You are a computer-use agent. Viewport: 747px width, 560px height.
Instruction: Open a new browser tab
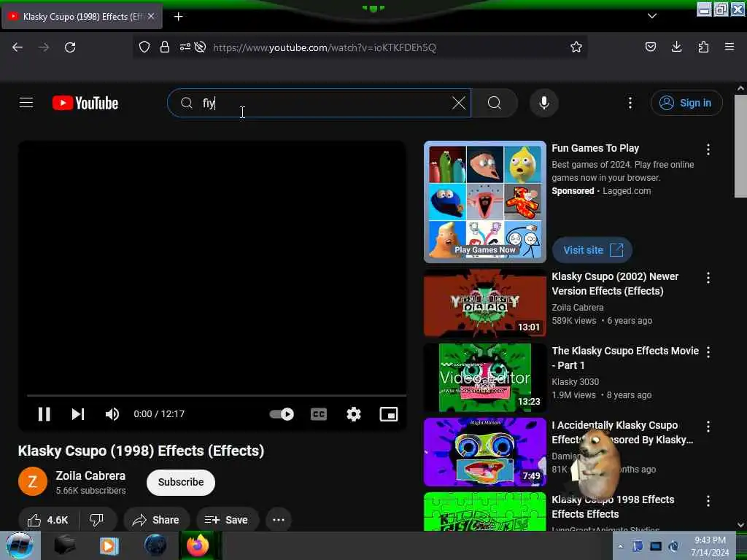click(x=178, y=17)
